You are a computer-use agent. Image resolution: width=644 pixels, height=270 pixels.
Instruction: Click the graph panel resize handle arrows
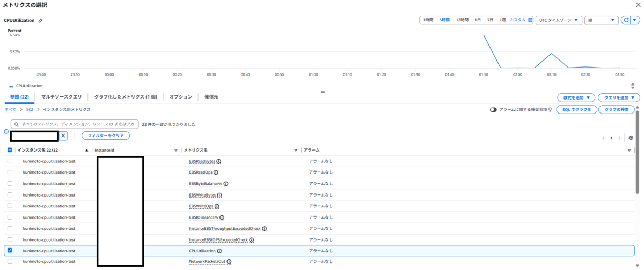[633, 86]
